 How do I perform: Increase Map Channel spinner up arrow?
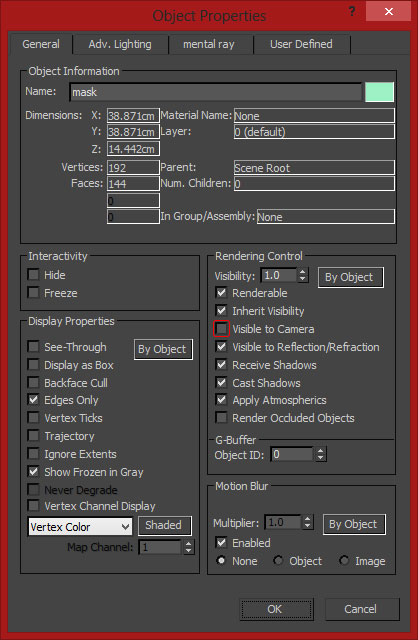(x=188, y=544)
